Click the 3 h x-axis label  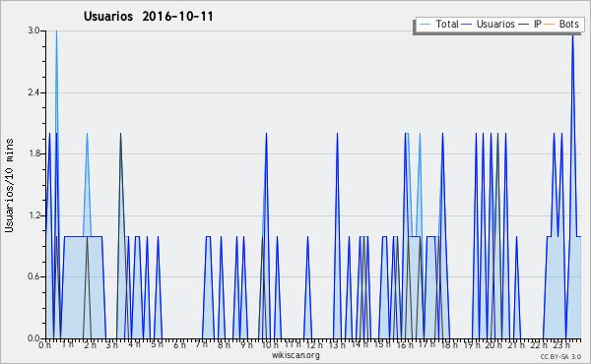[x=111, y=345]
